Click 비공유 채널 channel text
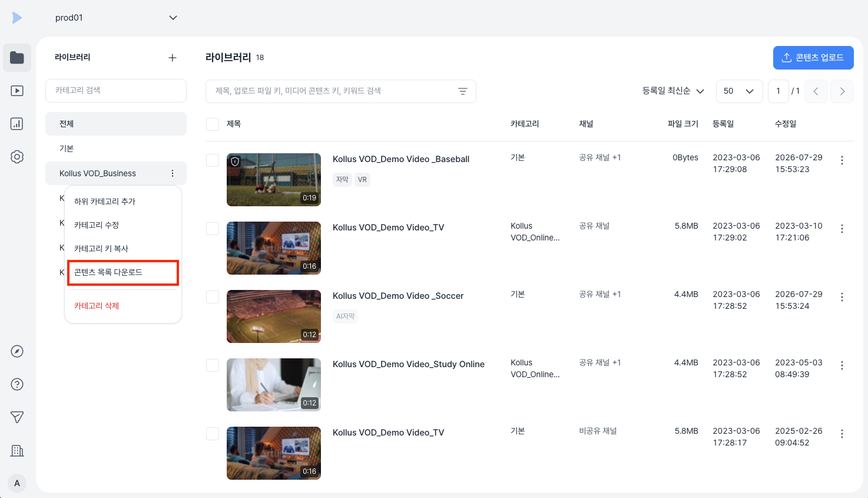This screenshot has width=868, height=498. tap(598, 431)
